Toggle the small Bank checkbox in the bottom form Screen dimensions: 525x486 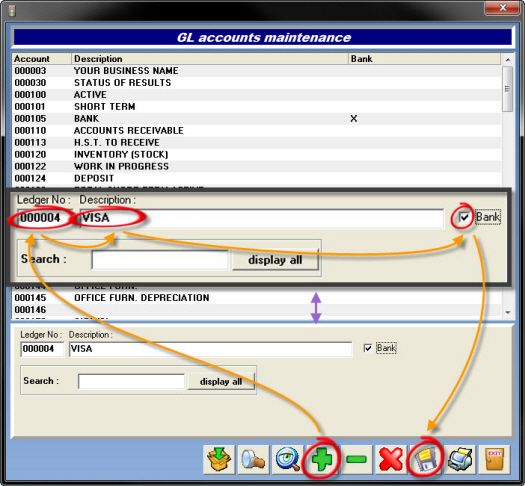pos(368,348)
